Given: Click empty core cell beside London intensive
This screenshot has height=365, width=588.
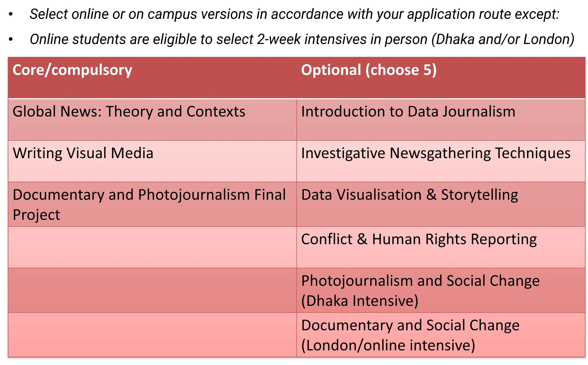Looking at the screenshot, I should [x=152, y=335].
